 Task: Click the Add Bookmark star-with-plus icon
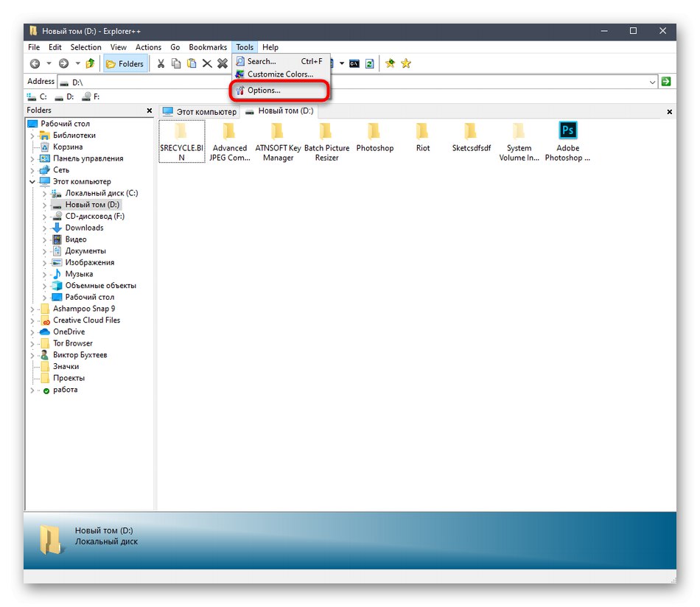[x=391, y=64]
